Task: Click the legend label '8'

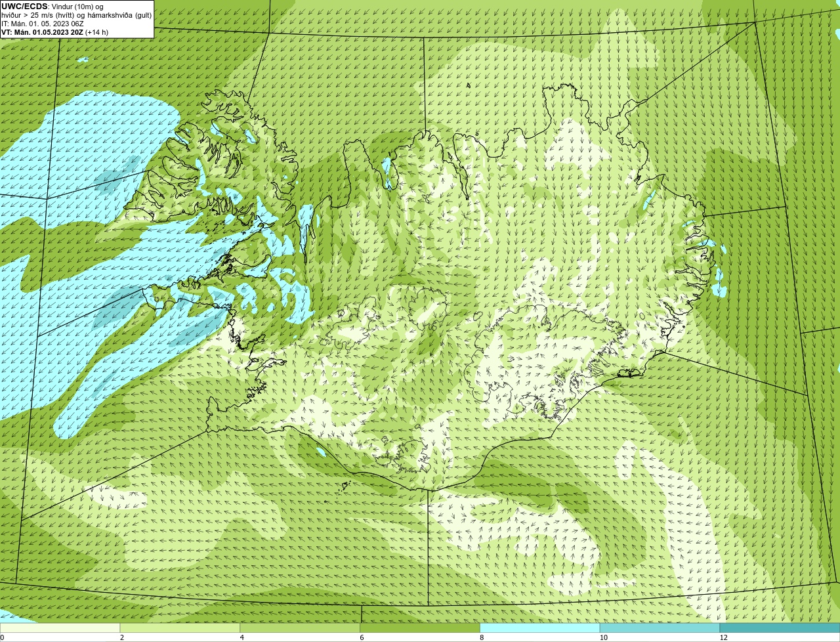Action: pyautogui.click(x=482, y=637)
